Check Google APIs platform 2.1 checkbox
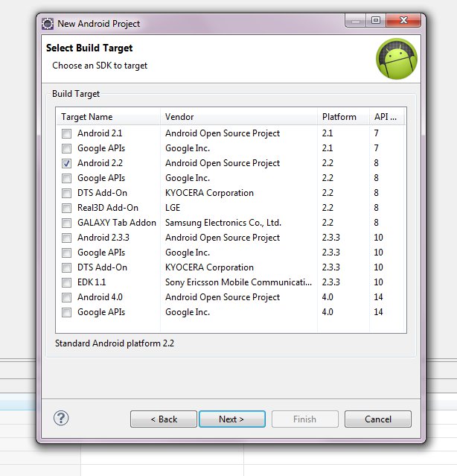The height and width of the screenshot is (476, 457). [66, 148]
